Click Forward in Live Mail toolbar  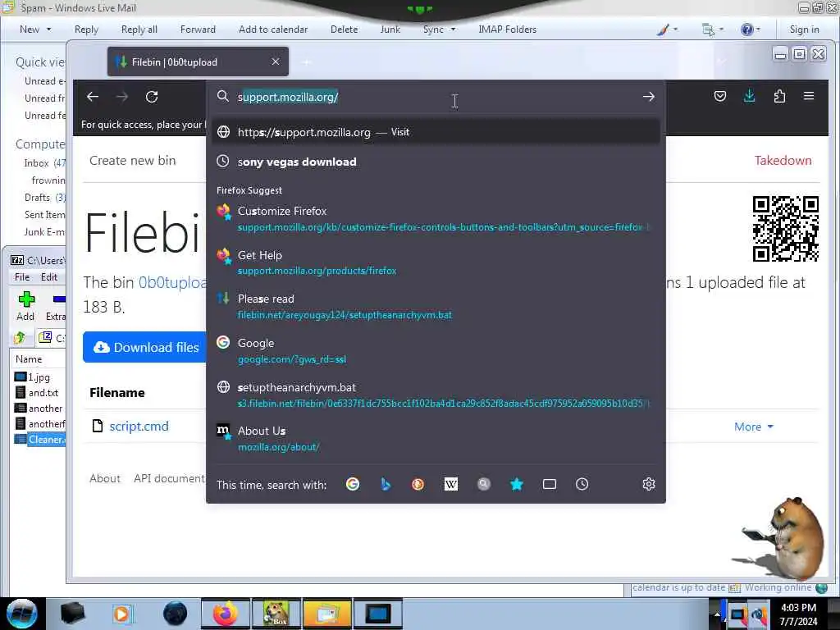198,30
